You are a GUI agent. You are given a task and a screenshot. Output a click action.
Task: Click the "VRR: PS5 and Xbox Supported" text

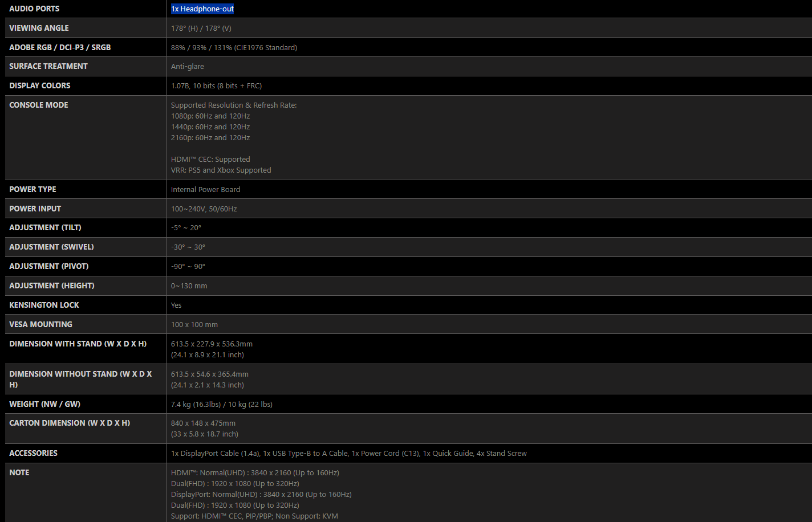[x=221, y=170]
